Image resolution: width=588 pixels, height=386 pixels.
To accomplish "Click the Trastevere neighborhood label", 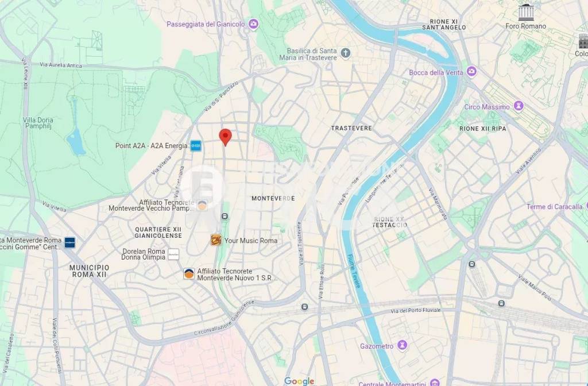I will [351, 128].
